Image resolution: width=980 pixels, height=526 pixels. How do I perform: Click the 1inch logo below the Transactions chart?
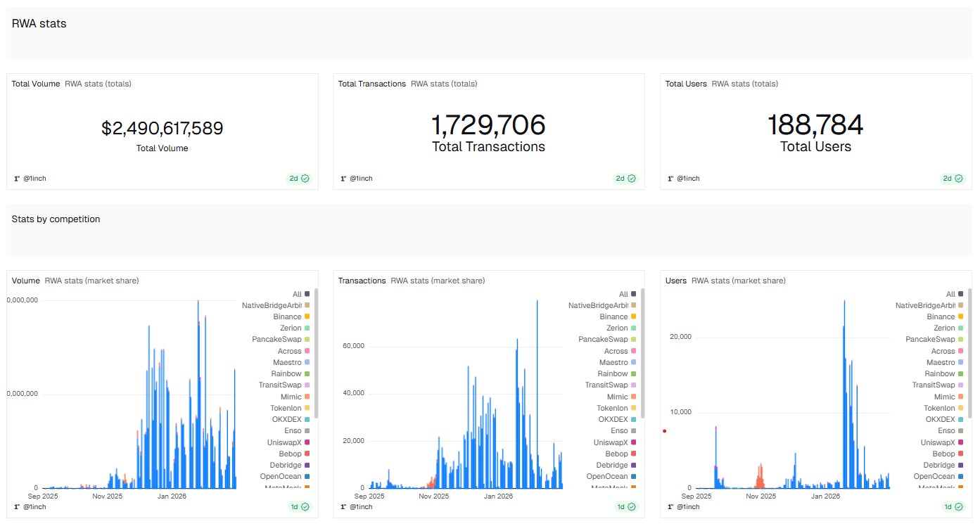tap(343, 506)
